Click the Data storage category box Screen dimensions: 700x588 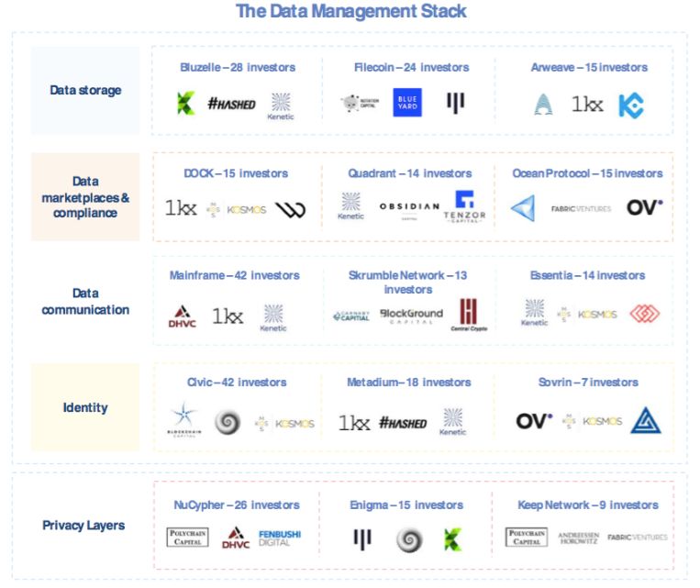(x=85, y=90)
